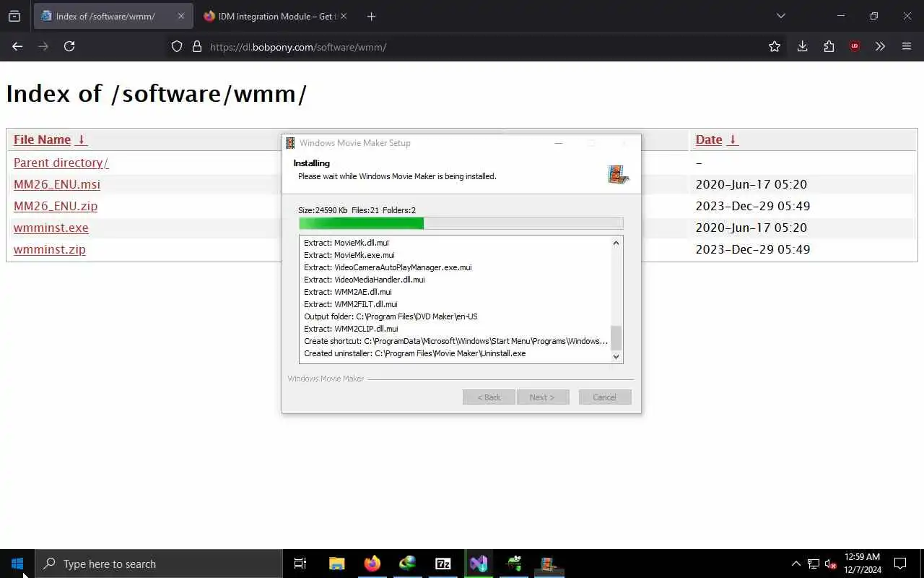Click the Firefox View icon beside the tabs
Image resolution: width=924 pixels, height=578 pixels.
pyautogui.click(x=14, y=16)
